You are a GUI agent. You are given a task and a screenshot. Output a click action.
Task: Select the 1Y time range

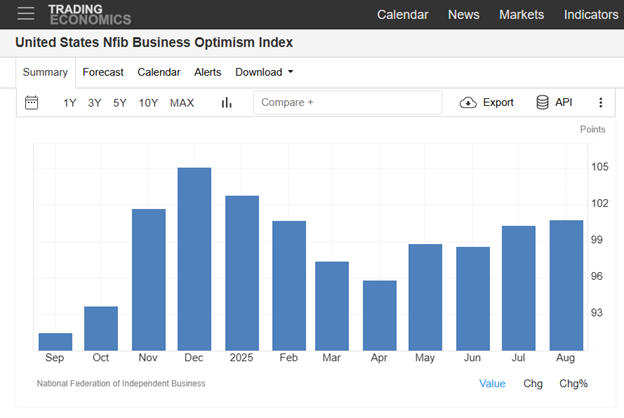pyautogui.click(x=69, y=103)
